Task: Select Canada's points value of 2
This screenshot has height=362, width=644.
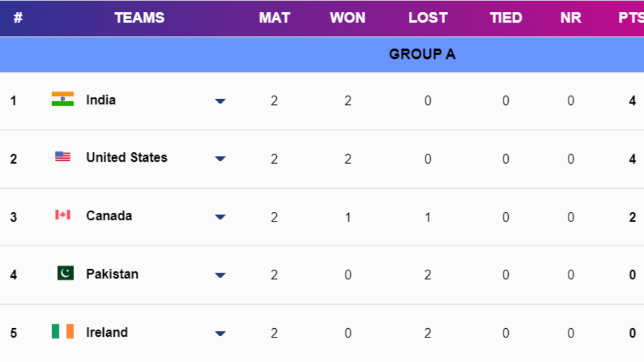Action: [x=632, y=217]
